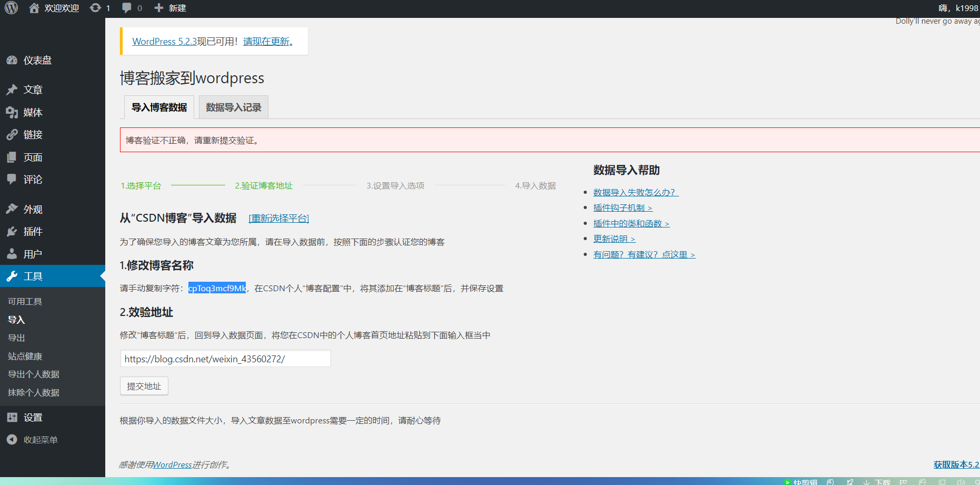This screenshot has width=980, height=485.
Task: Focus the CSDN blog URL field
Action: click(x=226, y=359)
